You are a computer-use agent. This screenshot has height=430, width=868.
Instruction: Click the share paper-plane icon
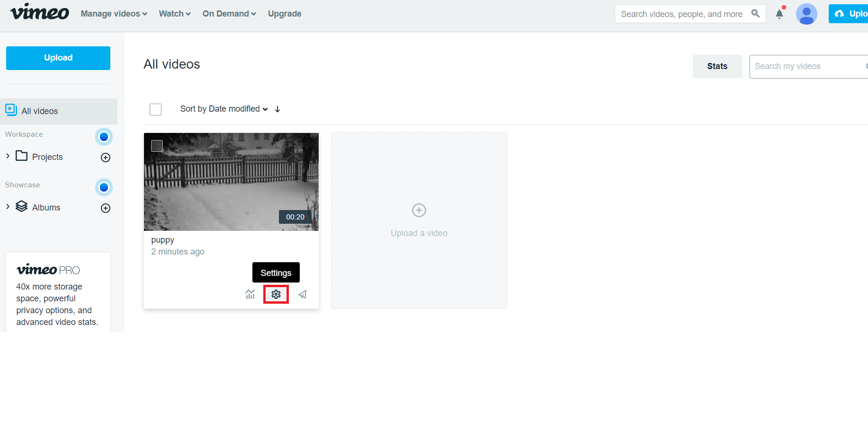[x=303, y=294]
